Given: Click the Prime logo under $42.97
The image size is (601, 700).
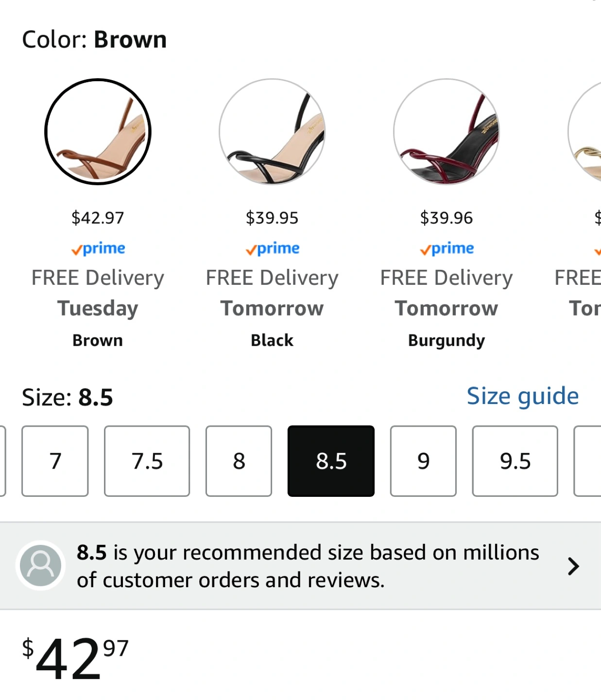Looking at the screenshot, I should click(x=98, y=249).
